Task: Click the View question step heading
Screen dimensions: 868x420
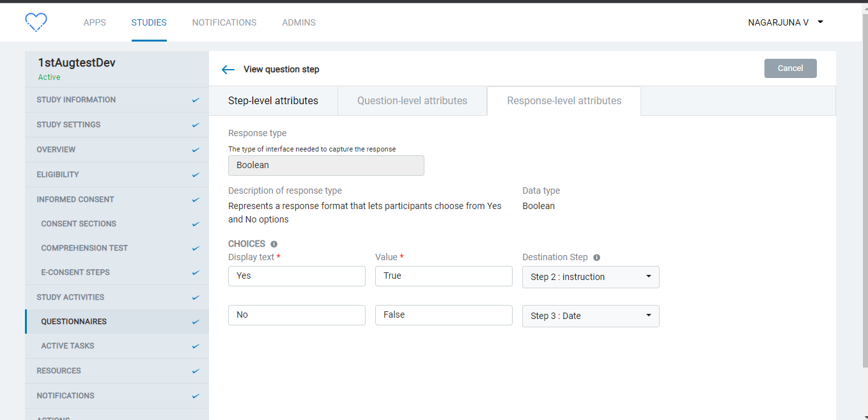Action: (281, 69)
